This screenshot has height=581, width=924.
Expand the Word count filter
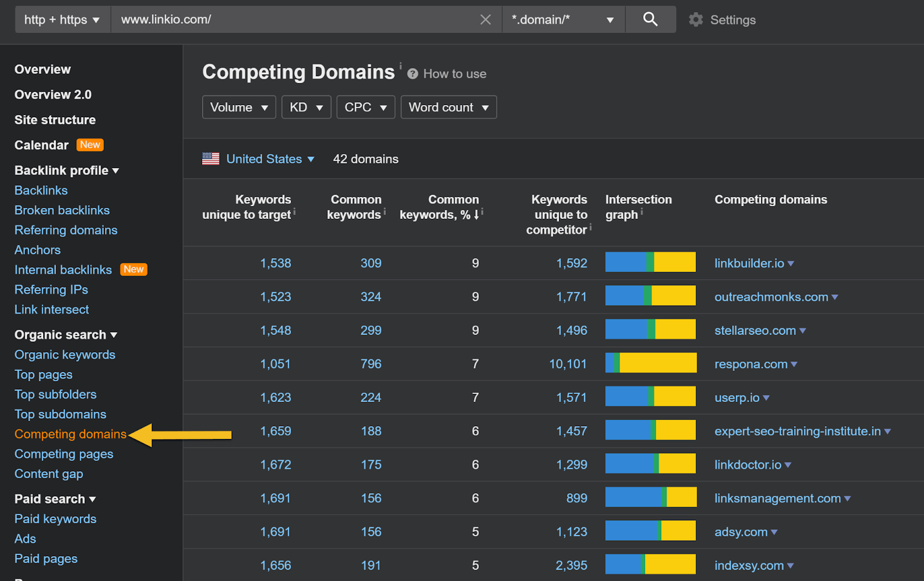pyautogui.click(x=448, y=107)
